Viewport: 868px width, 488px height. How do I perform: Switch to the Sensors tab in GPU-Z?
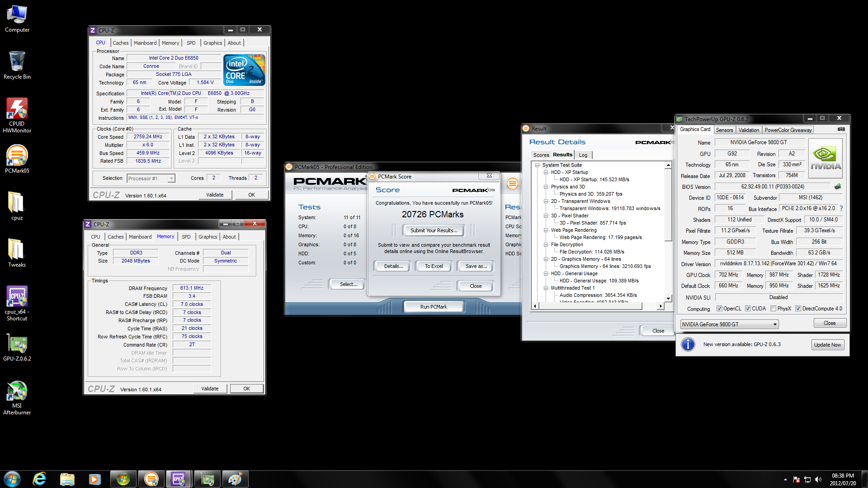pos(724,130)
